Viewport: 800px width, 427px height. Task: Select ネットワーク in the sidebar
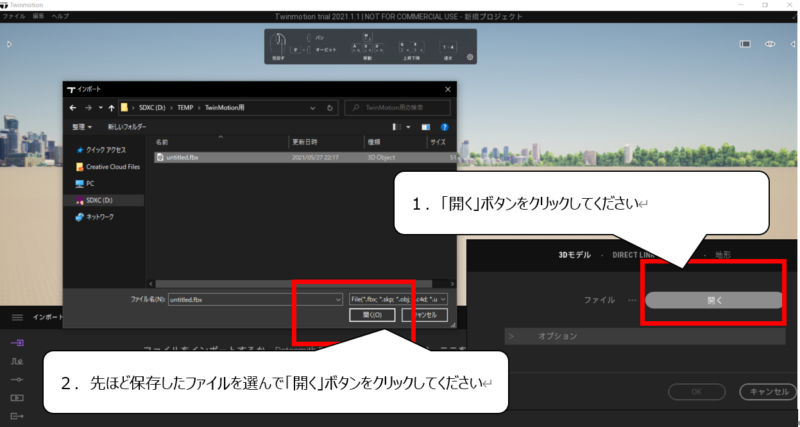[95, 217]
